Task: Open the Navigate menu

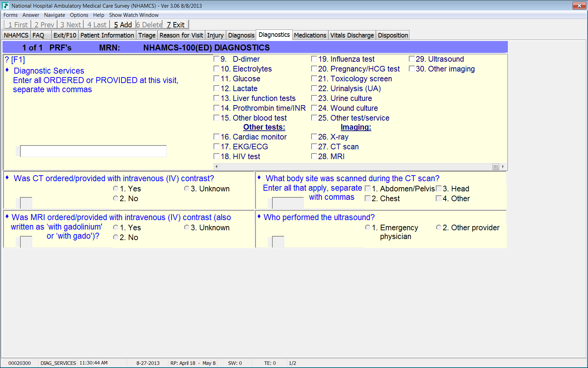Action: [55, 15]
